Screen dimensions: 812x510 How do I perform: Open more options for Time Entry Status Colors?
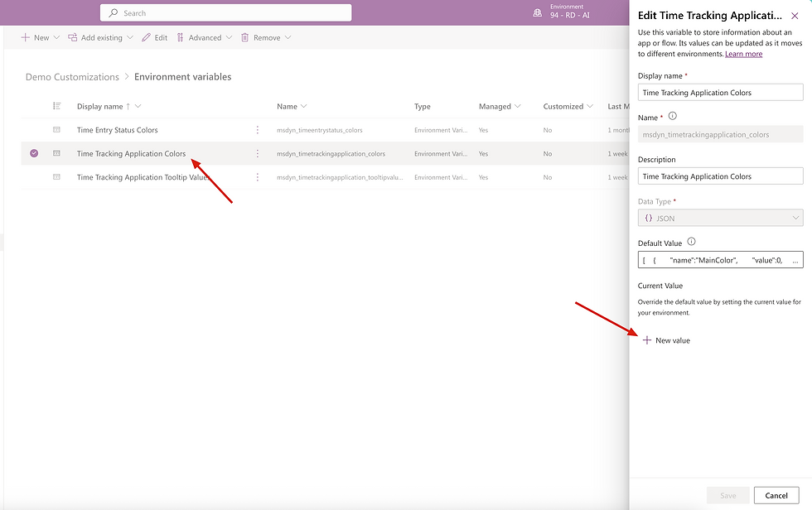click(x=258, y=130)
